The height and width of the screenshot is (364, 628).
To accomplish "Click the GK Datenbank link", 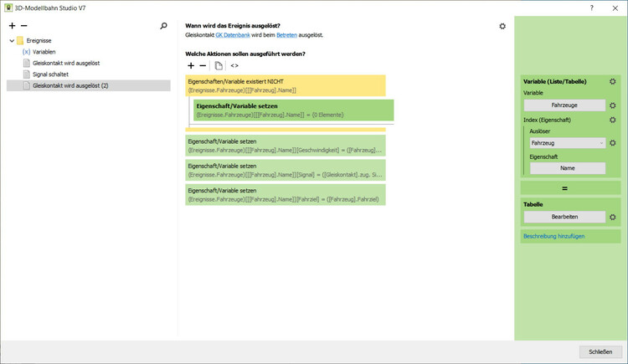I will [x=230, y=35].
